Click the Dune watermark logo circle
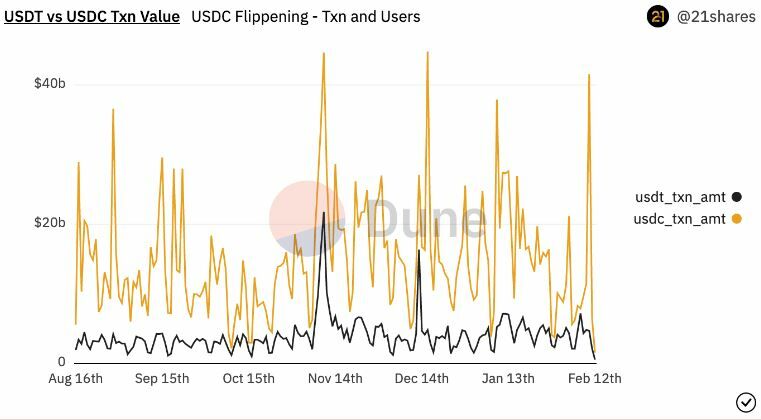The width and height of the screenshot is (761, 420). (307, 218)
